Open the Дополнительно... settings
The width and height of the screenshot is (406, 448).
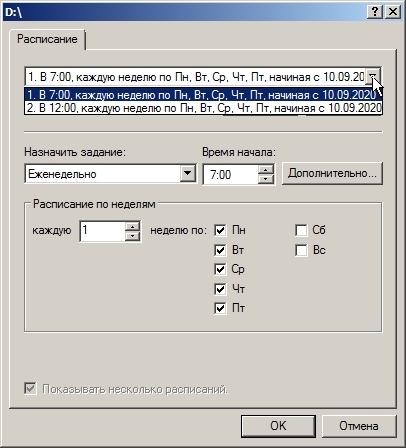[x=332, y=173]
